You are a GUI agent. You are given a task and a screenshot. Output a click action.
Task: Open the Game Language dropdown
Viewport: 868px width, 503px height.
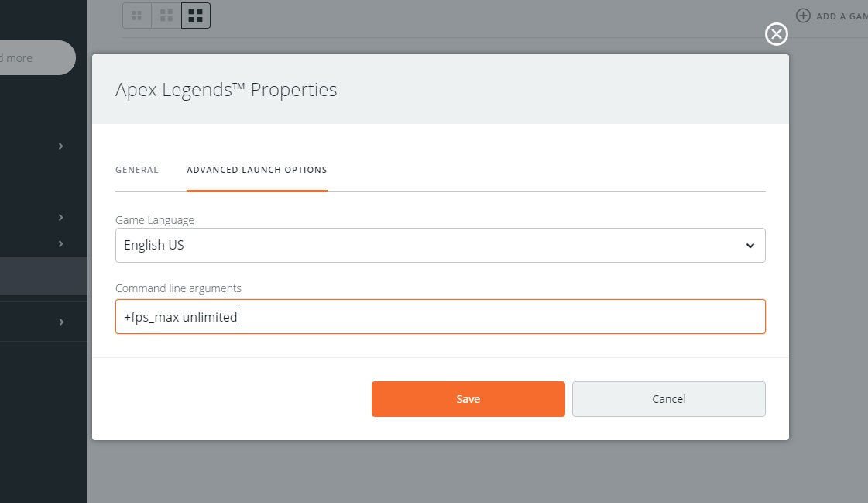click(x=441, y=245)
